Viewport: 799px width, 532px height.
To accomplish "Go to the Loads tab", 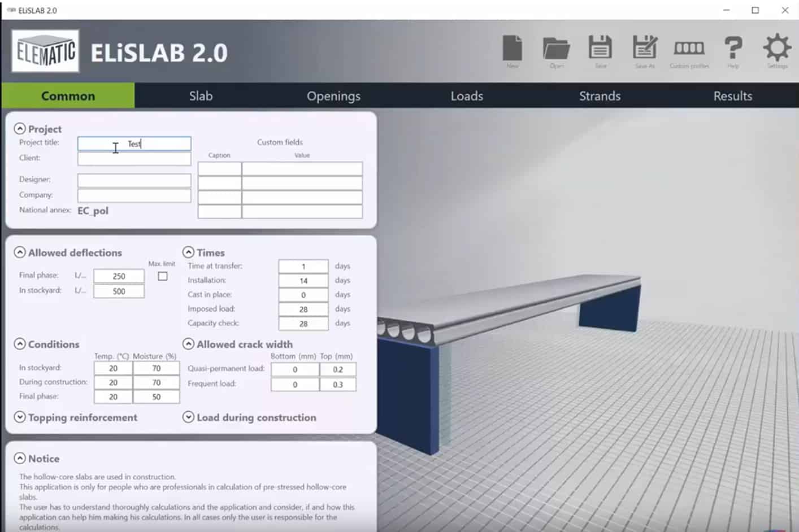I will pyautogui.click(x=467, y=95).
